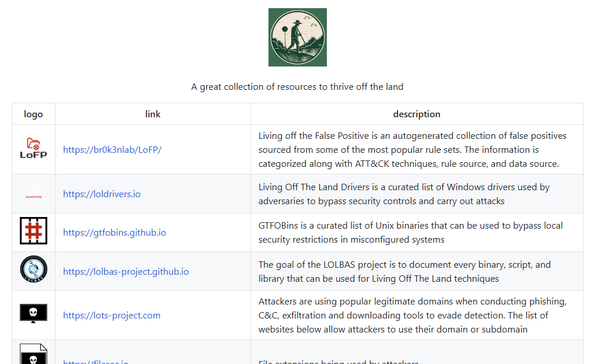Click the Living off the False Positive description

coord(412,149)
